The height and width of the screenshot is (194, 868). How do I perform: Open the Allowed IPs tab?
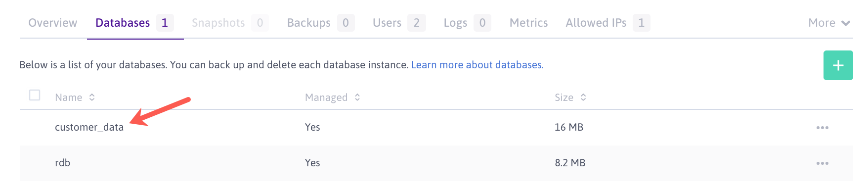tap(608, 23)
